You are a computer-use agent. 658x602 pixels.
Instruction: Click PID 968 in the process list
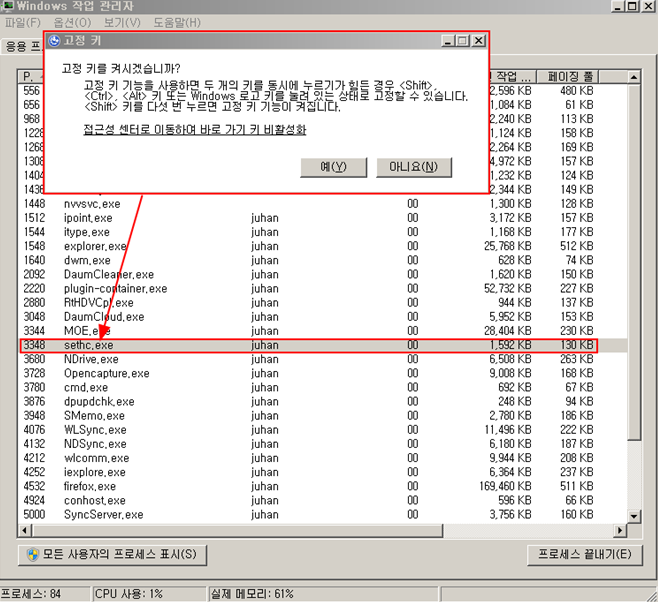31,119
